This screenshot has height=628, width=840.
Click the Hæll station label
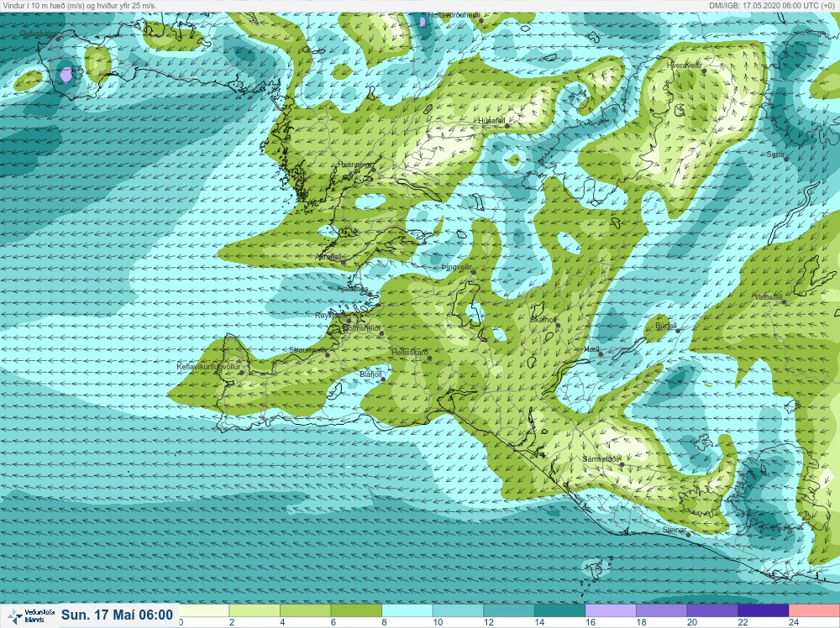click(x=591, y=349)
